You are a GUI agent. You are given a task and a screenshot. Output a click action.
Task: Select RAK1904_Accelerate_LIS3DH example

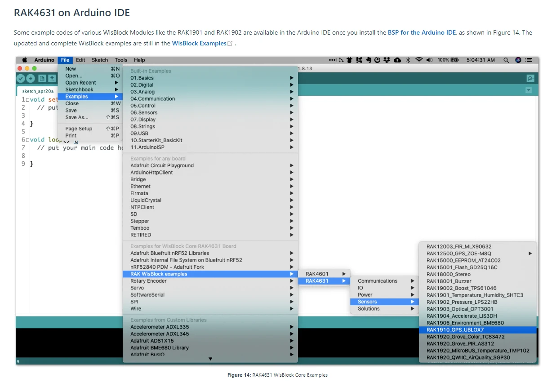478,316
